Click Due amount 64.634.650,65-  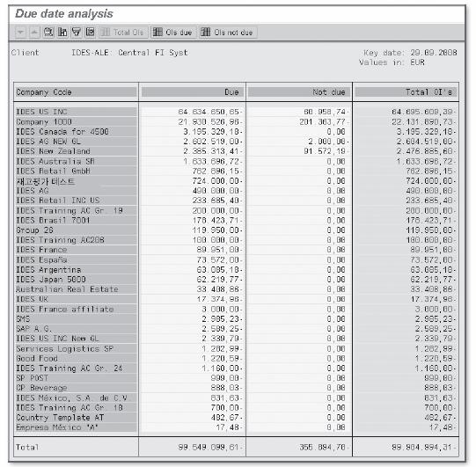[210, 112]
